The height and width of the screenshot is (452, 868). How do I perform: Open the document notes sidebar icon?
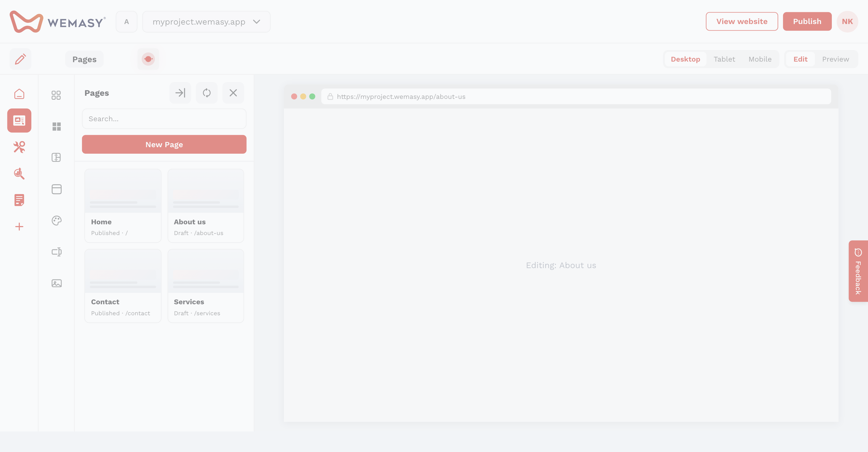[19, 200]
